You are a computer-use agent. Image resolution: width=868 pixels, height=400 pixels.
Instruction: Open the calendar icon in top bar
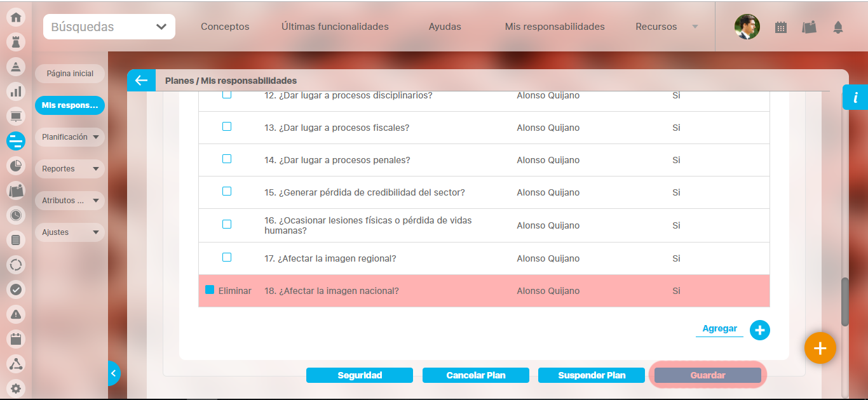click(781, 27)
